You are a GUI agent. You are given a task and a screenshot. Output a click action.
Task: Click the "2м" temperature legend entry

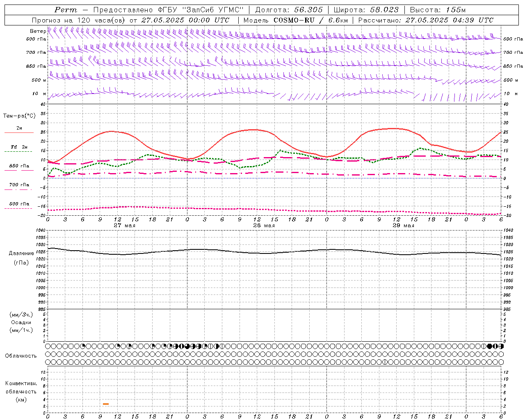[x=19, y=128]
